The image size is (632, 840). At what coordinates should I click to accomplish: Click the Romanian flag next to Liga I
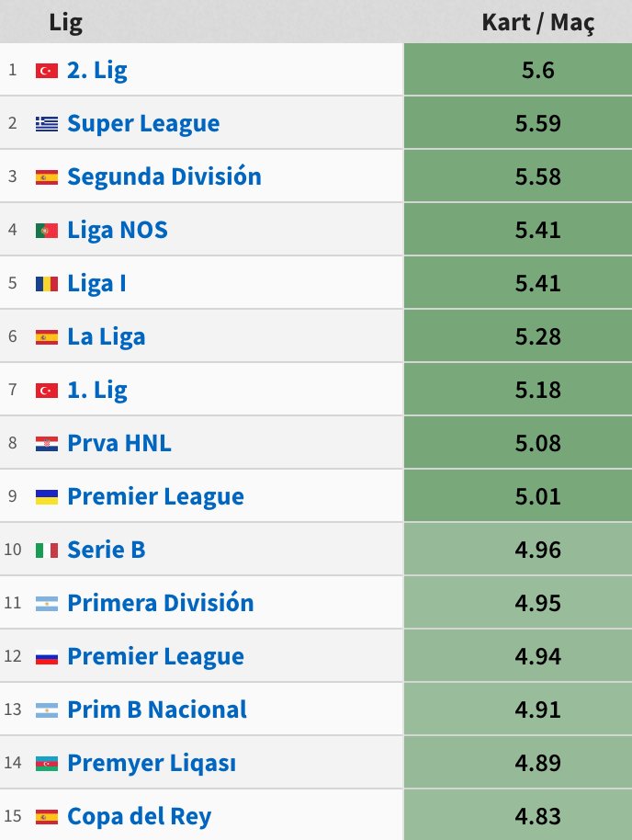point(47,283)
